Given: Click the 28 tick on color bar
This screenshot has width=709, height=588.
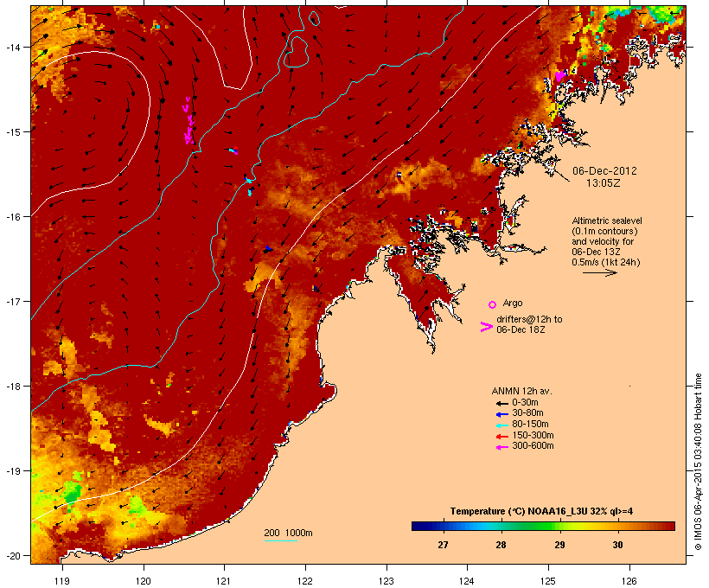Looking at the screenshot, I should [x=501, y=545].
